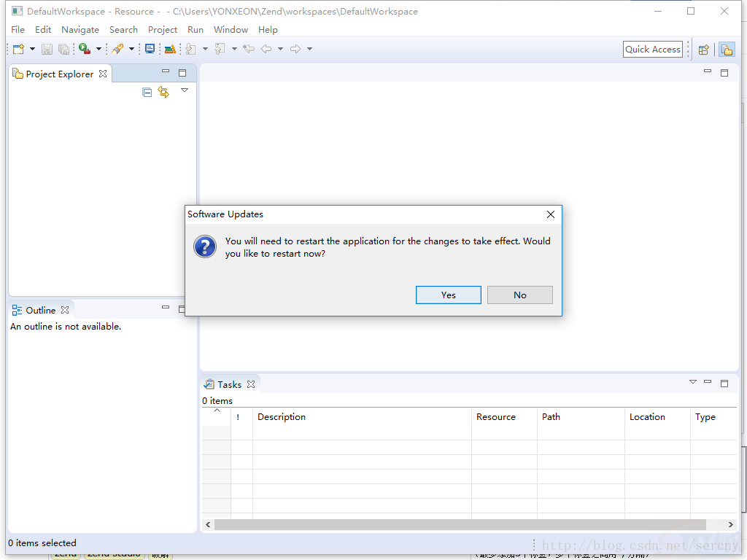
Task: Minimize the editor area
Action: pyautogui.click(x=708, y=71)
